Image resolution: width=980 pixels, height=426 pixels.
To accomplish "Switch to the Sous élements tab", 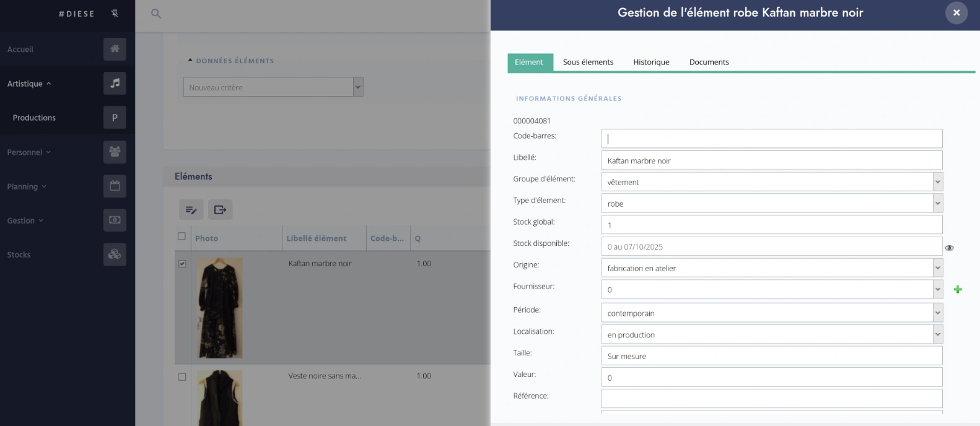I will [x=588, y=62].
